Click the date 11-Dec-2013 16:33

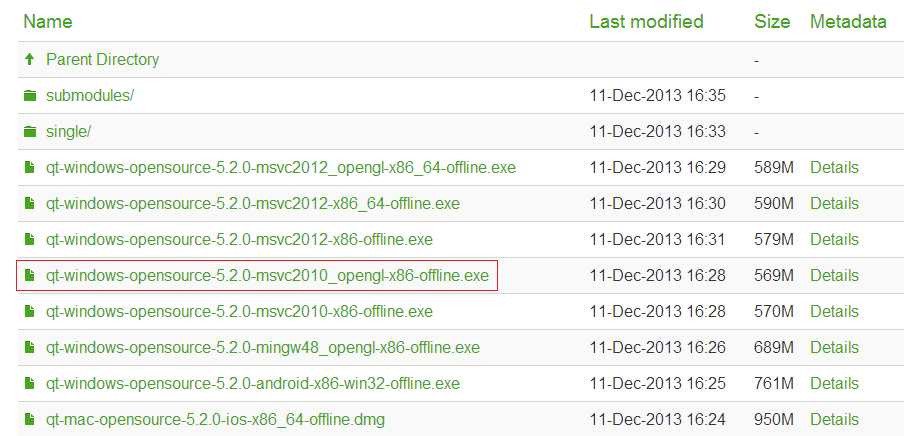pyautogui.click(x=658, y=131)
